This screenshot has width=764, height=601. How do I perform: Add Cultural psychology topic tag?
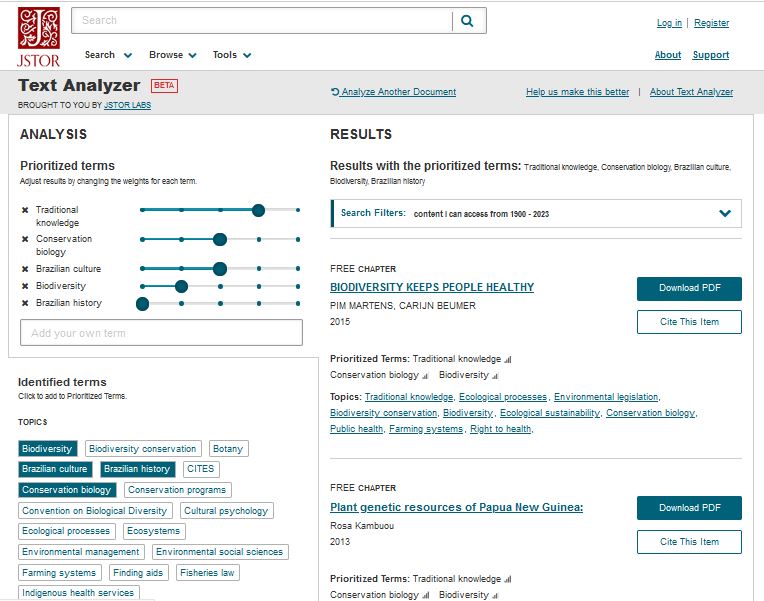pos(227,511)
